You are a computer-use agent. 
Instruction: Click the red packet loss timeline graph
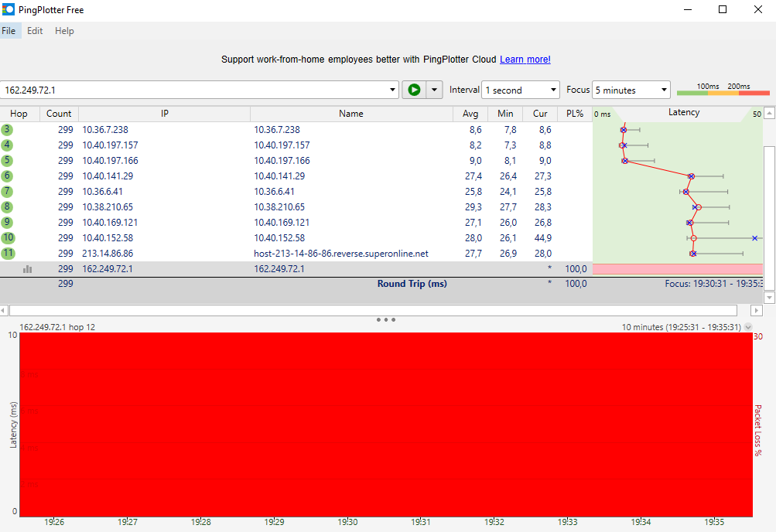point(386,425)
